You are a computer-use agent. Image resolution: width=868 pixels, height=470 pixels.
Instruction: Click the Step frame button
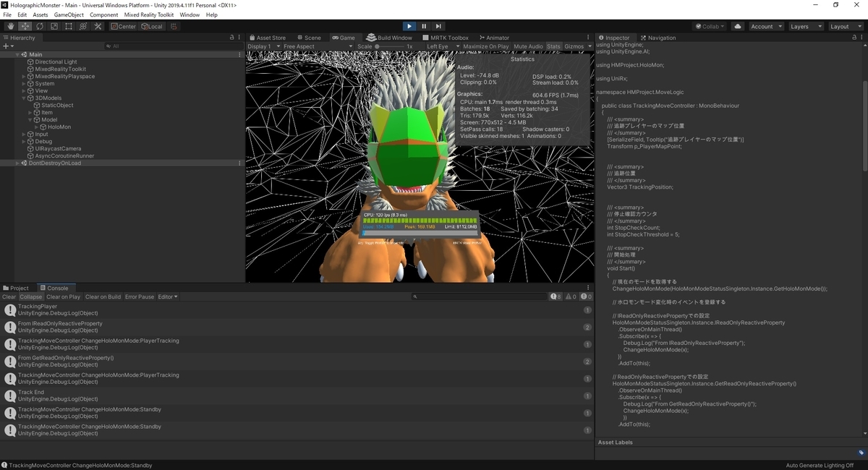[438, 26]
